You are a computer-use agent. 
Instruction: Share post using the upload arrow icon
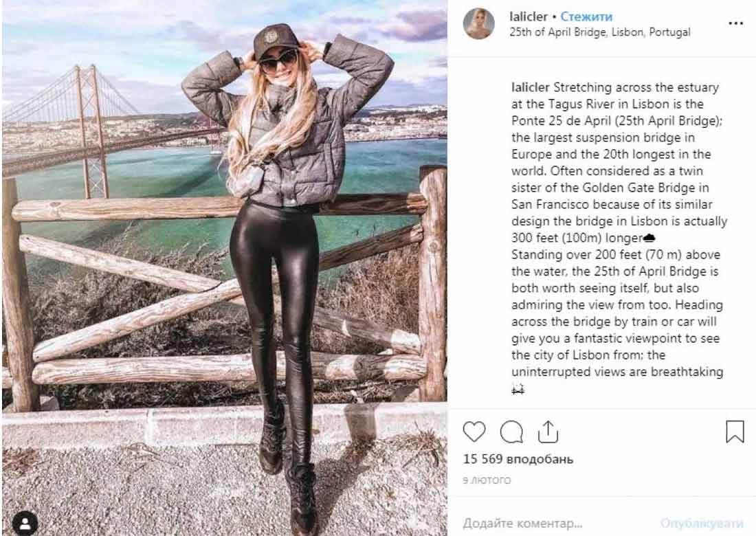[x=548, y=432]
